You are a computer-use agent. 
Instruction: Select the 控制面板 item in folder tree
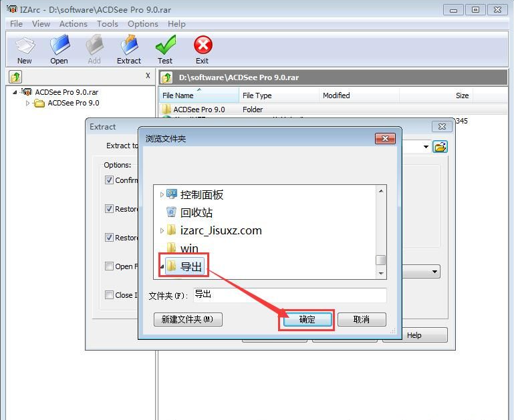click(x=202, y=195)
